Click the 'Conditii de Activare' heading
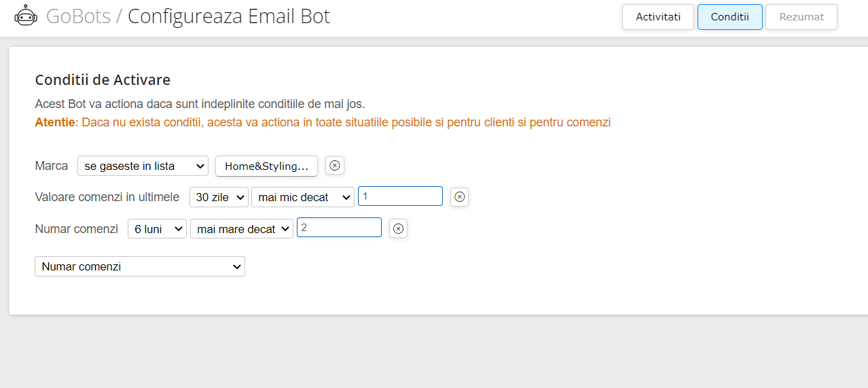The height and width of the screenshot is (388, 868). tap(103, 80)
